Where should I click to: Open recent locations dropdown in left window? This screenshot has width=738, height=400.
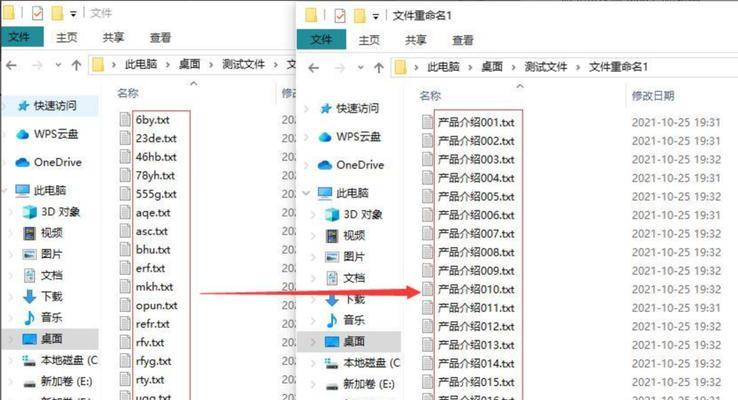click(58, 65)
